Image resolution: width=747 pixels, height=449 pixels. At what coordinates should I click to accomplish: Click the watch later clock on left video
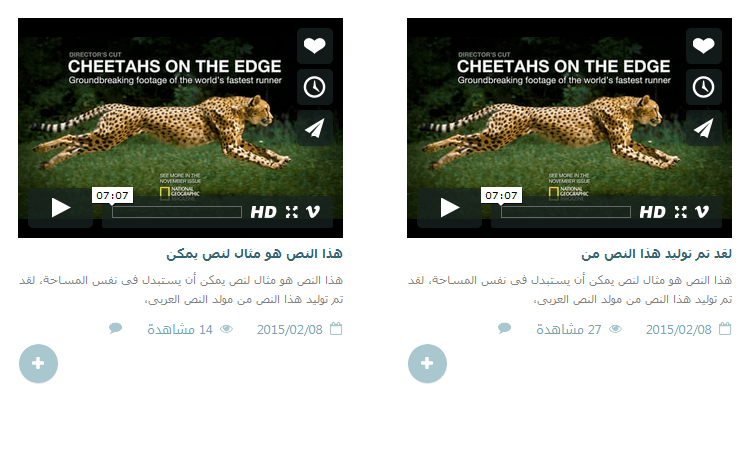[x=314, y=87]
